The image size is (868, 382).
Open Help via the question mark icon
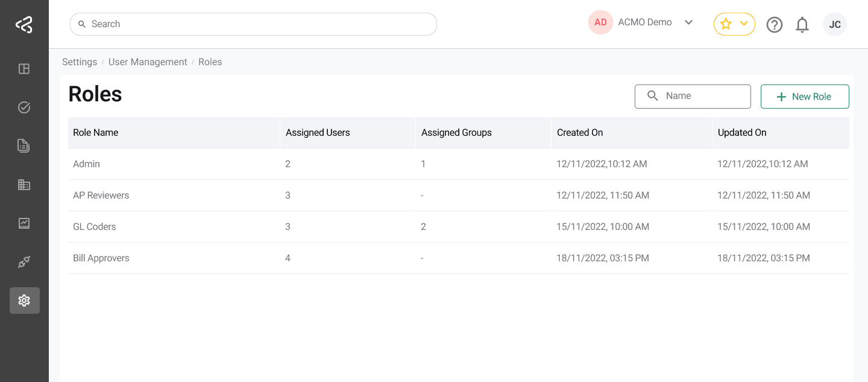click(775, 24)
